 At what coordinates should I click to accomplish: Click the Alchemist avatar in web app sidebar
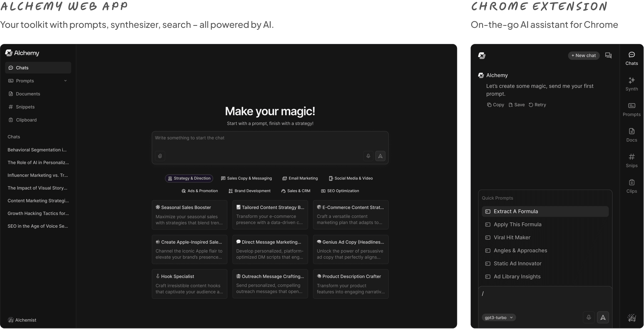pos(11,320)
